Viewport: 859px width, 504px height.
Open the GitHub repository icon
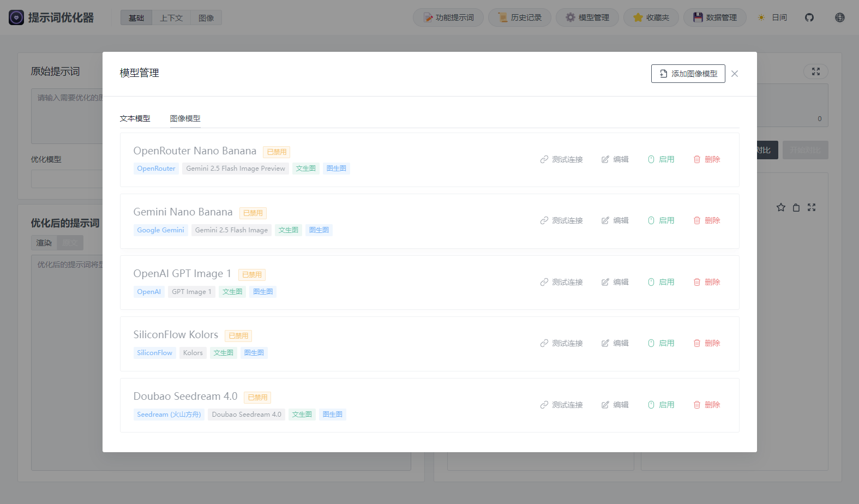pos(809,17)
